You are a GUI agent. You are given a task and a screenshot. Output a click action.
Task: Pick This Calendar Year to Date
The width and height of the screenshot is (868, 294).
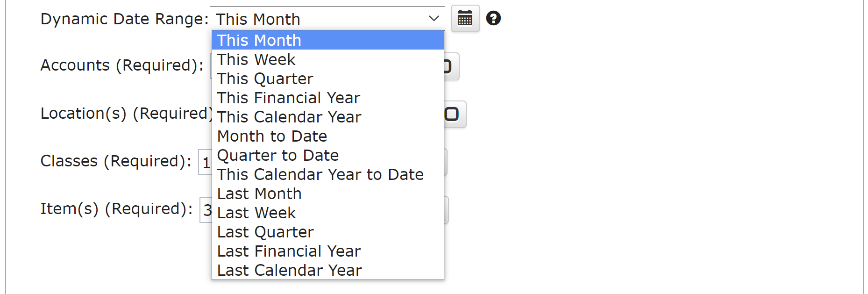pyautogui.click(x=327, y=174)
